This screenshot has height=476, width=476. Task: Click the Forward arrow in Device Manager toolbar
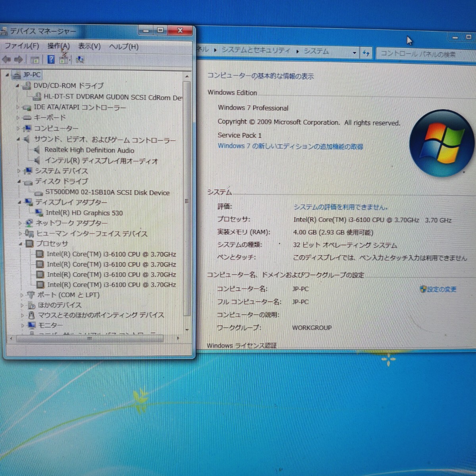(18, 59)
